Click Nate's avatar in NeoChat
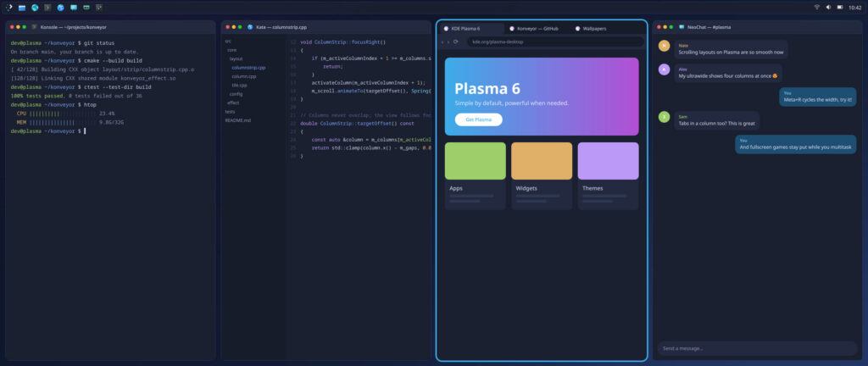 click(x=665, y=46)
